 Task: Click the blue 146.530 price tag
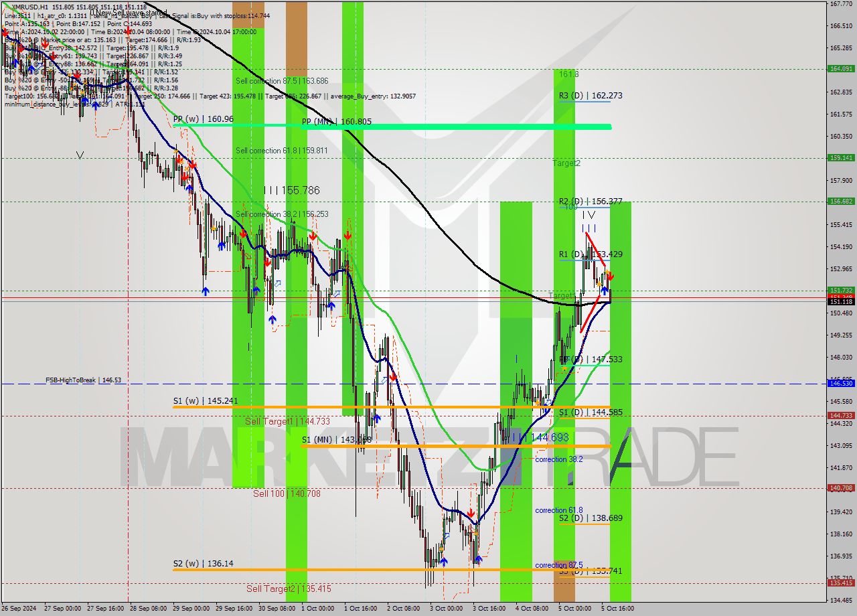[x=841, y=384]
